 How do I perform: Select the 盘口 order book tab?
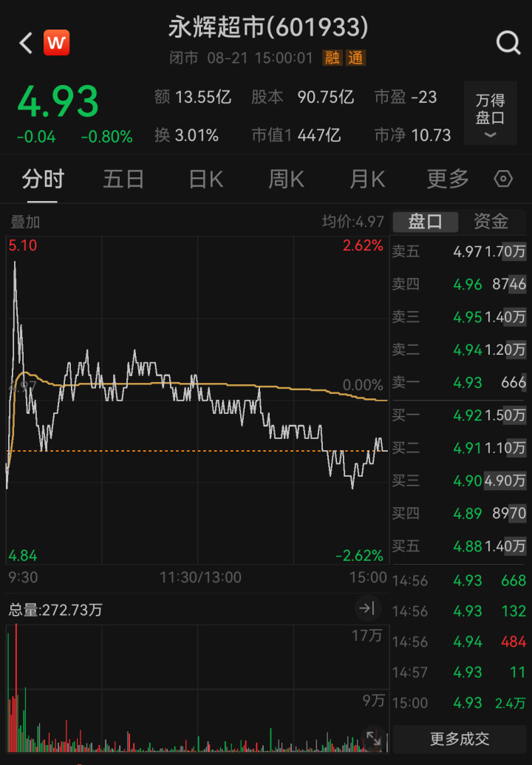(425, 222)
